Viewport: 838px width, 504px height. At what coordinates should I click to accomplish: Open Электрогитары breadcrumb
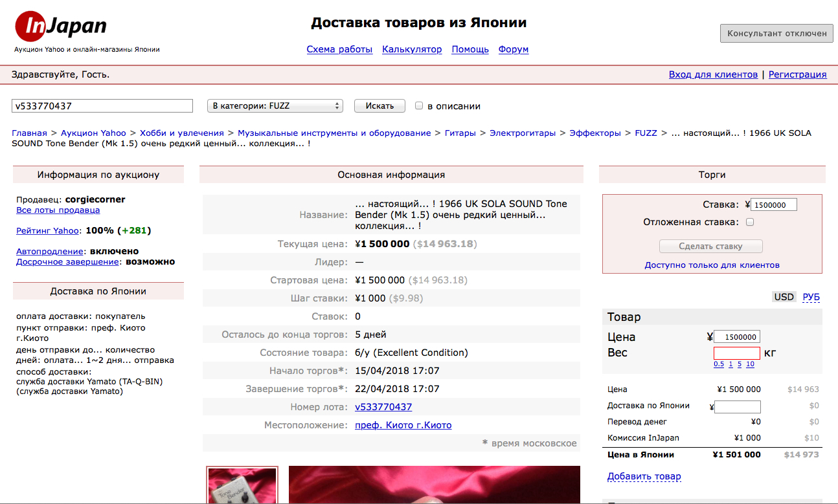[x=523, y=133]
